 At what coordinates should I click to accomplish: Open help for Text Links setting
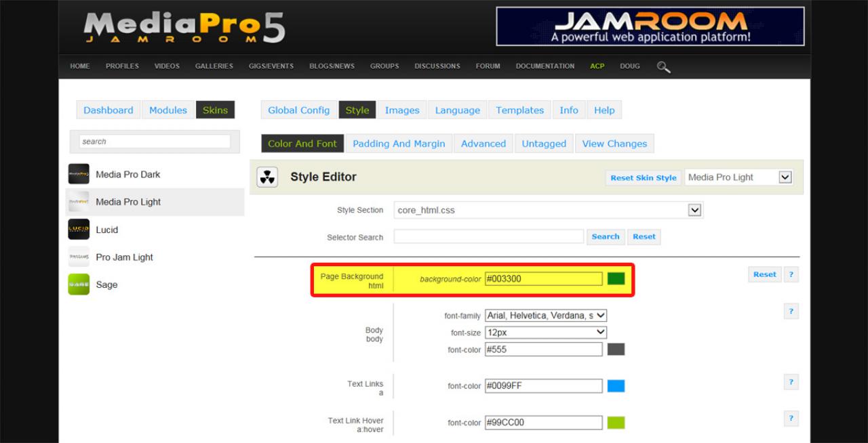point(791,382)
